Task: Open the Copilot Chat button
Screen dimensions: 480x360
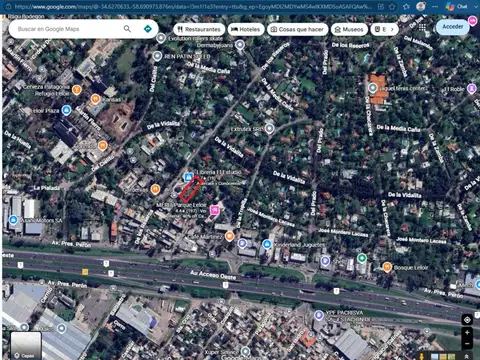Action: click(x=457, y=6)
